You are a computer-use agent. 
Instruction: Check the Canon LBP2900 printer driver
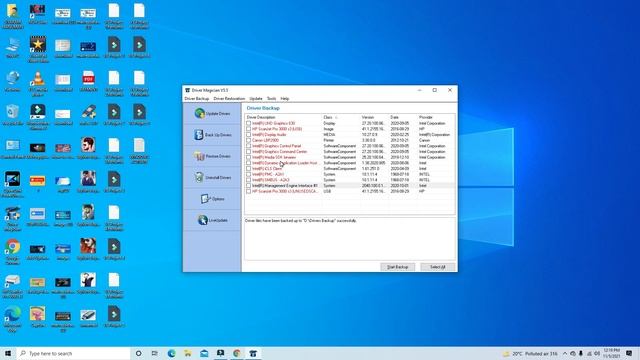249,140
